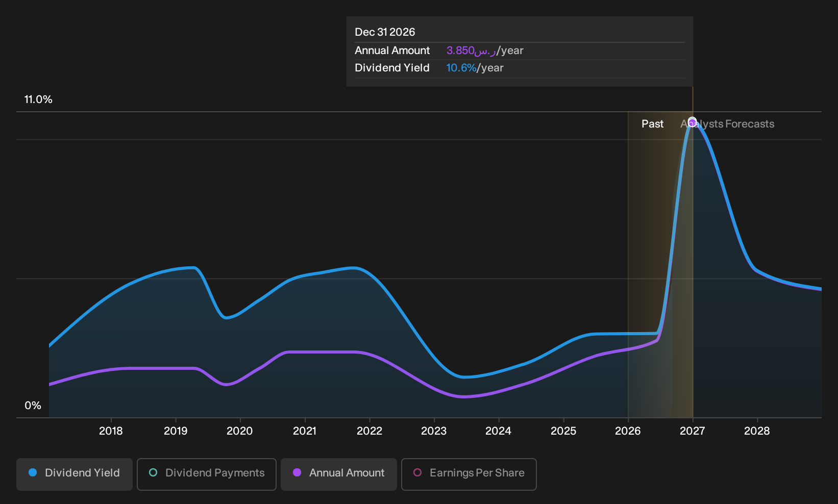This screenshot has width=838, height=504.
Task: Click the Past region label
Action: tap(652, 124)
